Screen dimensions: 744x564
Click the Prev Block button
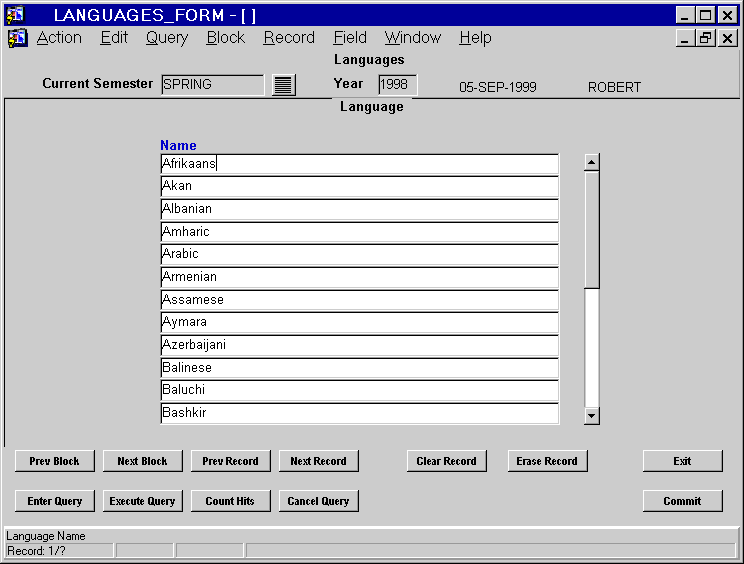[55, 461]
